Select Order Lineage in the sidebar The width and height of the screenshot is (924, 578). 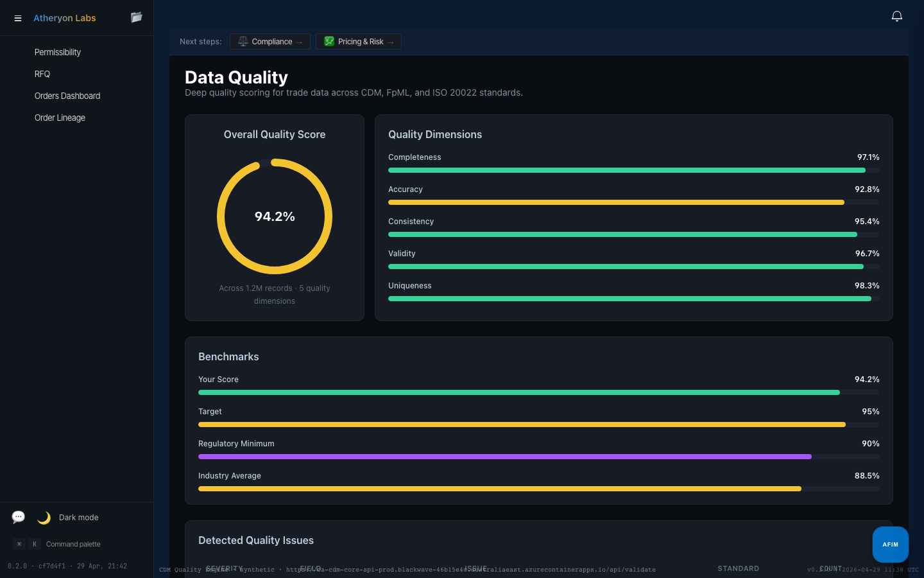tap(60, 118)
